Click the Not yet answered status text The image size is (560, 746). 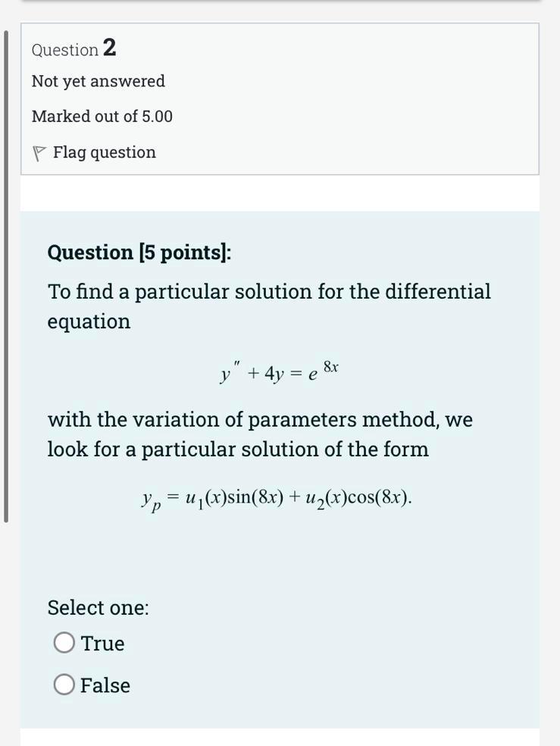click(98, 81)
